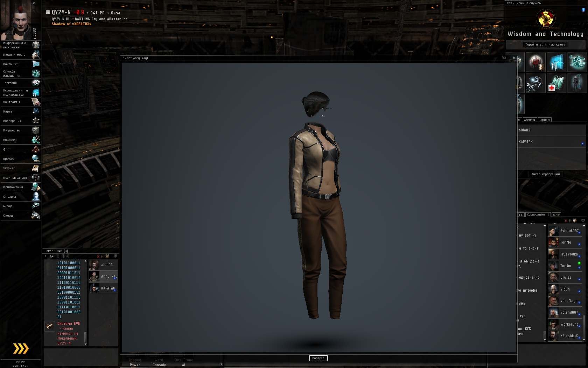Open the standing-character station service
Screen dimensions: 588x368
(x=577, y=83)
